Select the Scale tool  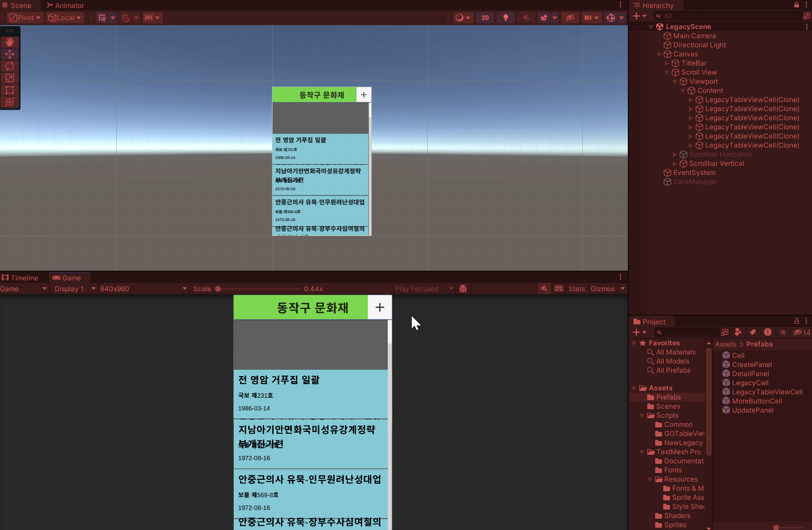click(10, 78)
